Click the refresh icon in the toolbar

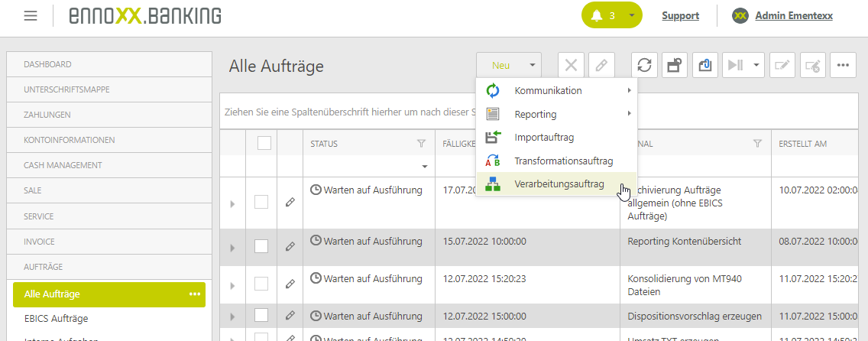click(644, 66)
